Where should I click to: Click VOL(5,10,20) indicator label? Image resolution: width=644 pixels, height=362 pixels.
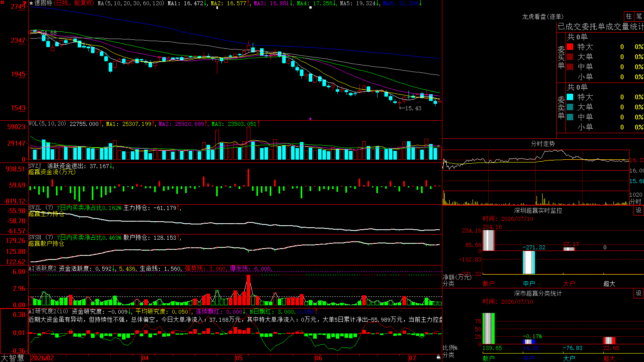(x=47, y=124)
